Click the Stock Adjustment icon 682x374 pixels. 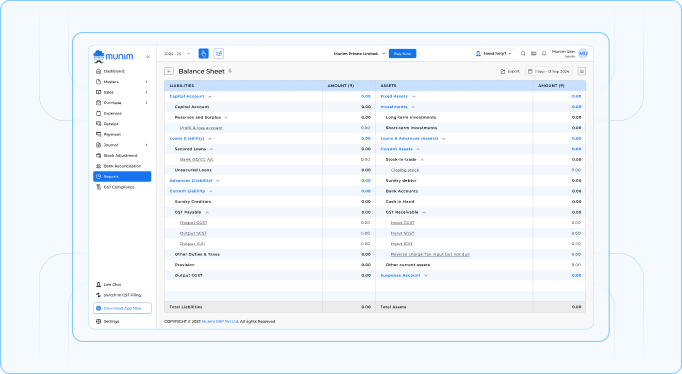[98, 155]
